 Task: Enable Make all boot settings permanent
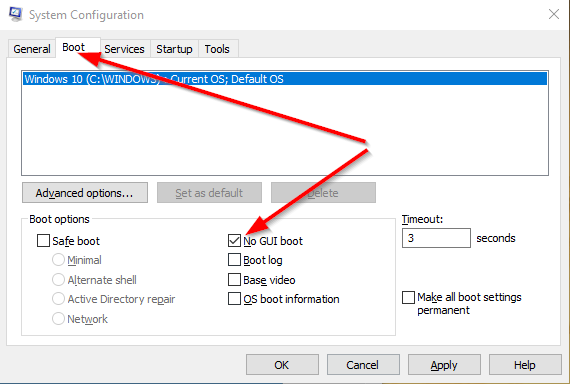409,297
